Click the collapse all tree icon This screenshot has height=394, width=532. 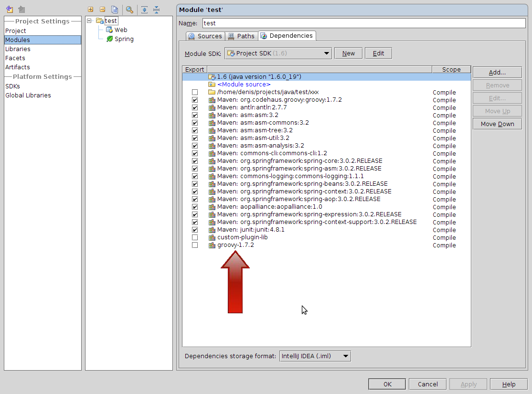(157, 10)
